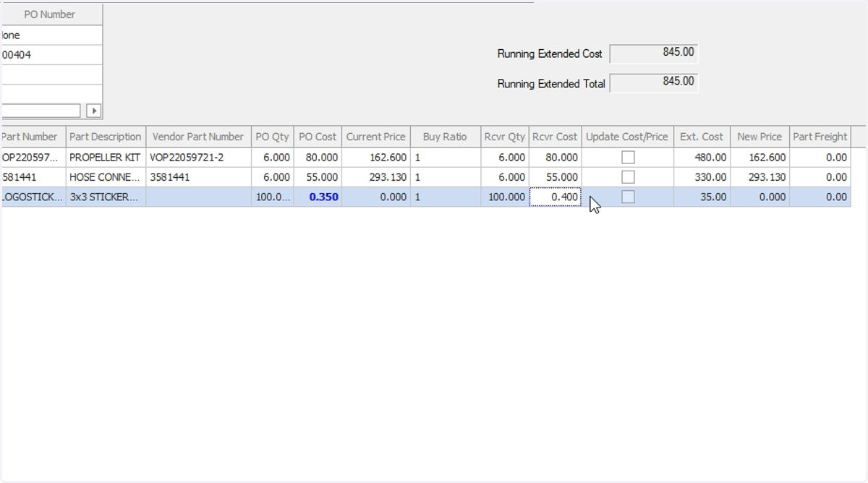This screenshot has height=483, width=868.
Task: Click the New Price column header
Action: [759, 137]
